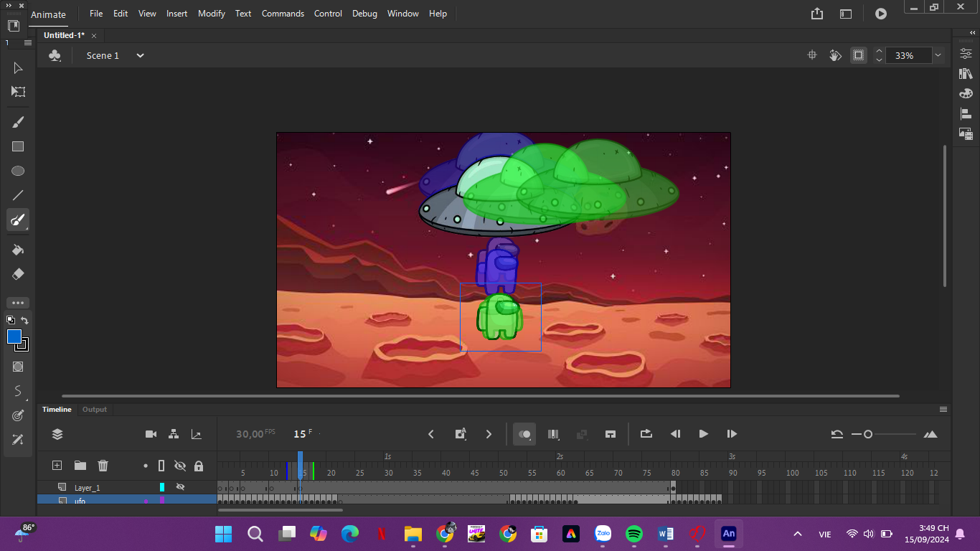Click the spiral brush pressure option icon
The image size is (980, 551).
point(18,415)
